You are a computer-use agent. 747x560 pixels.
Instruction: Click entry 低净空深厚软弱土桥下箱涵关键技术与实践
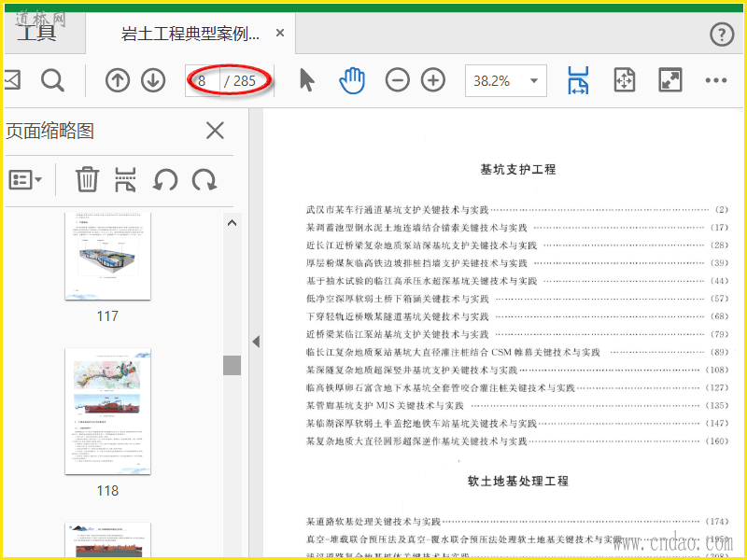tap(398, 299)
